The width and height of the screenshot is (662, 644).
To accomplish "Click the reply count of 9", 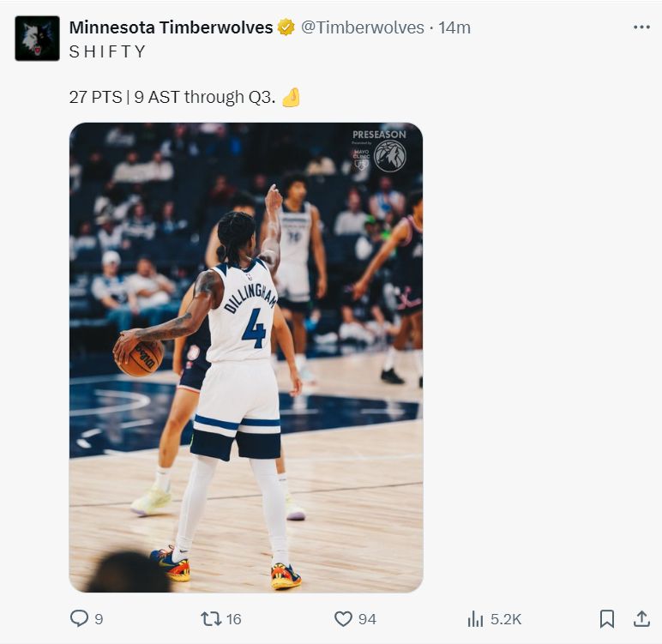I will 99,619.
